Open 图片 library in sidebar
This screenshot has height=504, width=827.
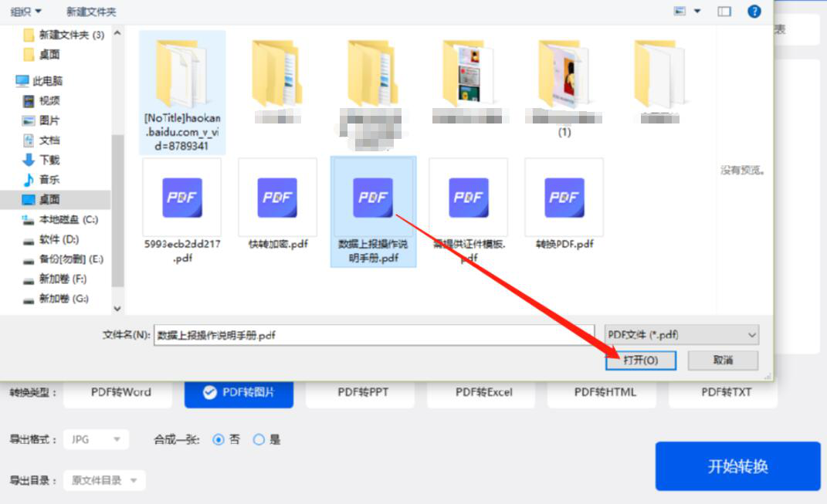(x=41, y=120)
